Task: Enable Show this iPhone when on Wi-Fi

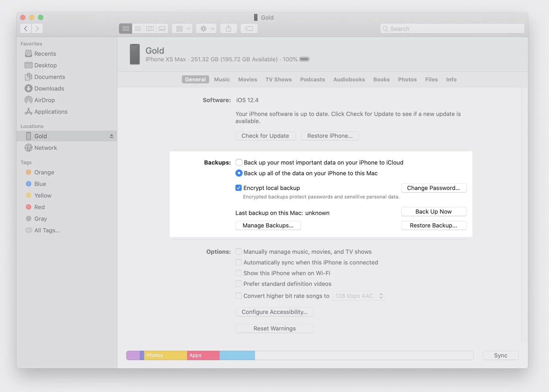Action: tap(239, 273)
